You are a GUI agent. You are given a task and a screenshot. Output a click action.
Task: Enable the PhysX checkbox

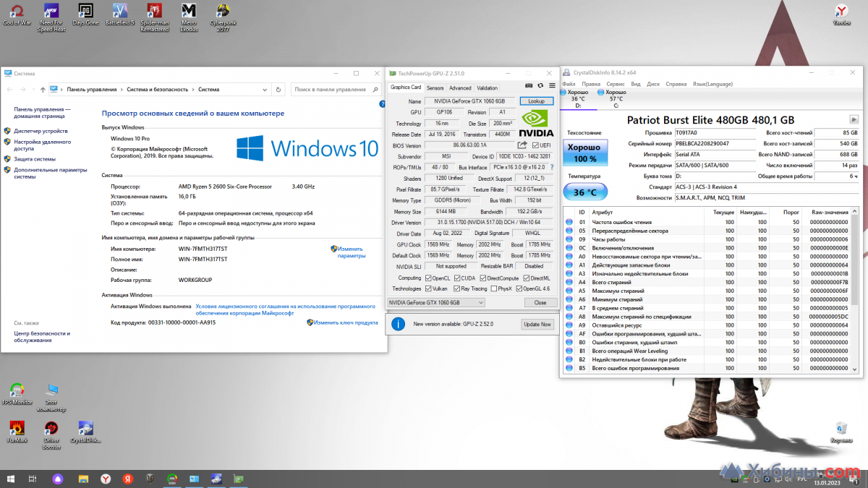pos(493,288)
